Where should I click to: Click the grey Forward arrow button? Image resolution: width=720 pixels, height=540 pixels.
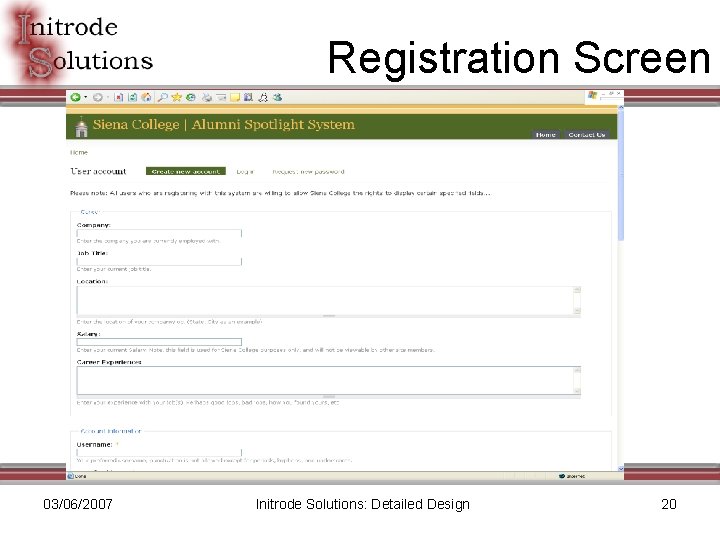click(x=97, y=97)
